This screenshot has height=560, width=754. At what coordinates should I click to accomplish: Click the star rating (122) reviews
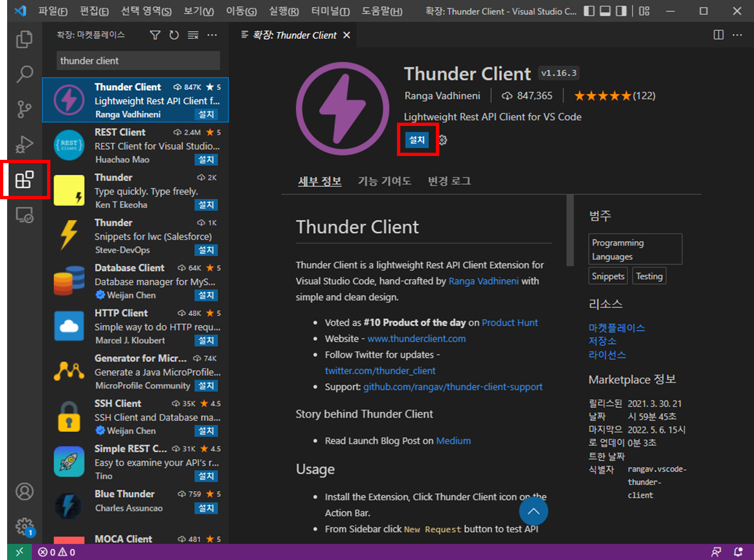(614, 96)
